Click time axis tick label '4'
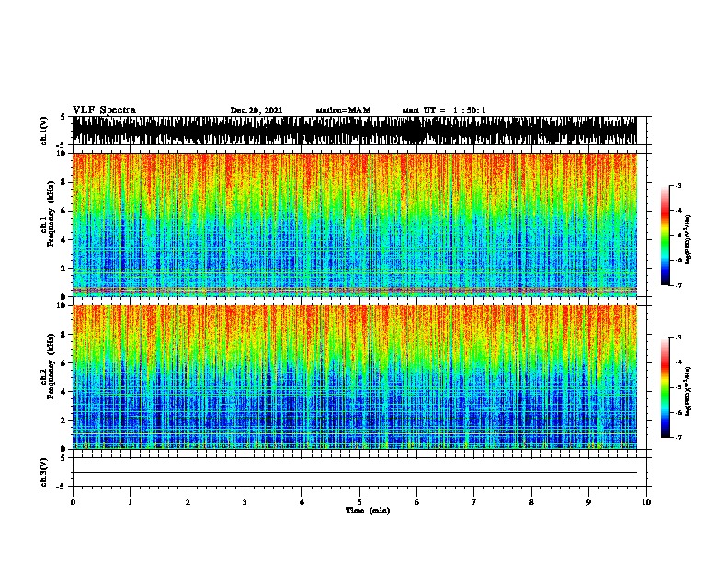This screenshot has width=728, height=563. tap(302, 502)
